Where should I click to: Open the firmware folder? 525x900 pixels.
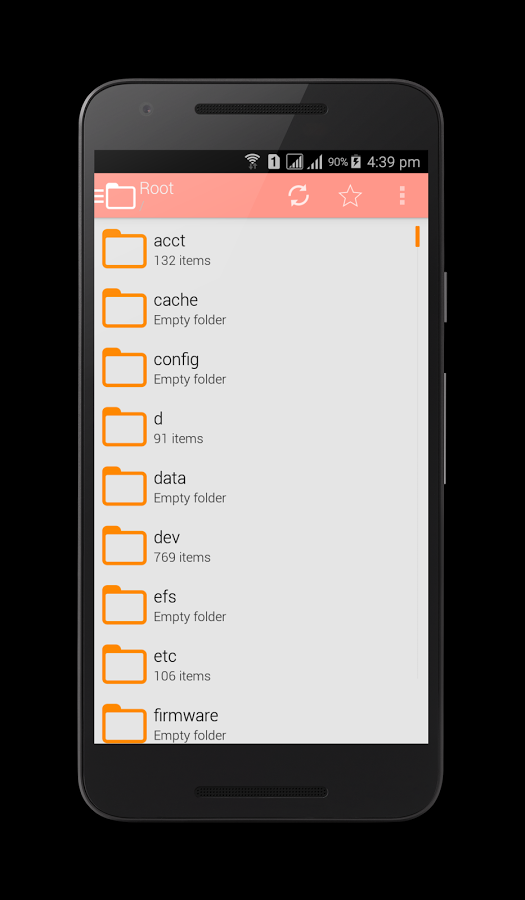pyautogui.click(x=256, y=723)
